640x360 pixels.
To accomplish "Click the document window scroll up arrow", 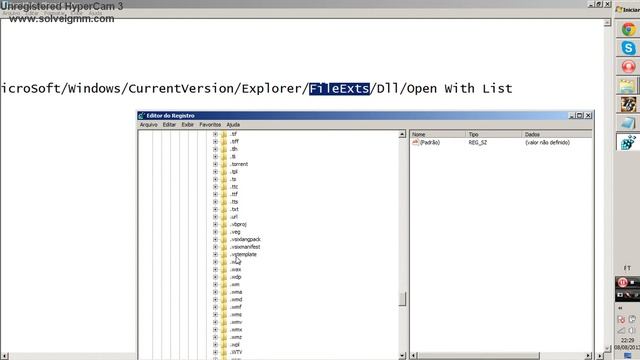I will tap(607, 22).
